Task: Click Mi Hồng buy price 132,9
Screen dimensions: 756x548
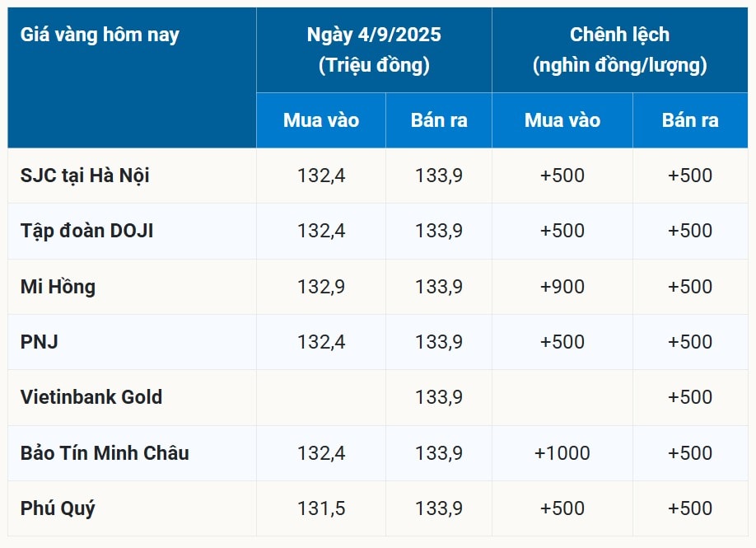Action: pos(321,287)
